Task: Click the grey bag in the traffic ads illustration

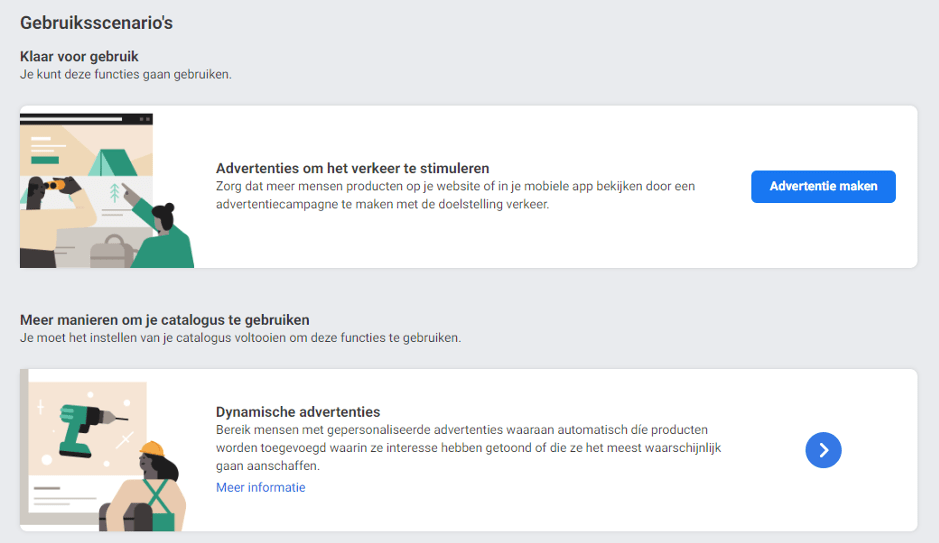Action: (112, 251)
